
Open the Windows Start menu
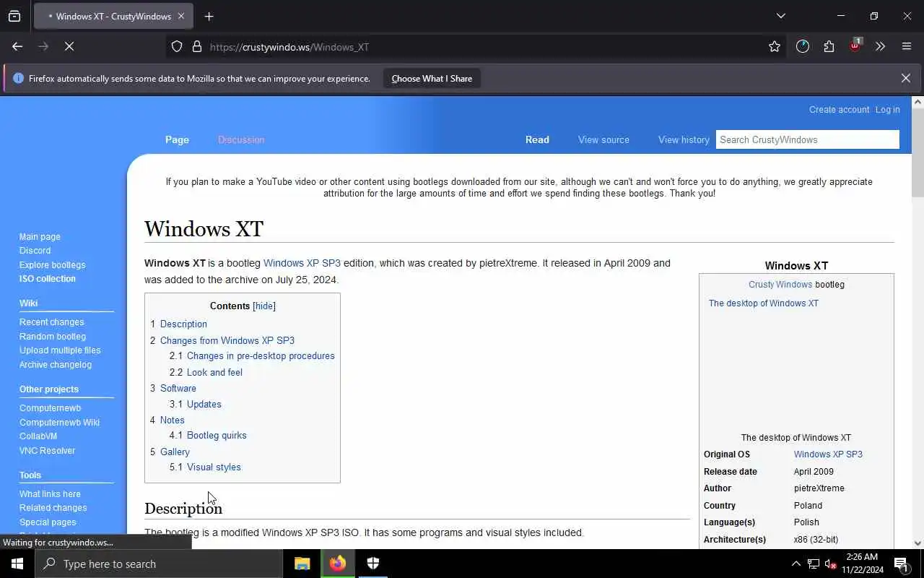point(17,564)
